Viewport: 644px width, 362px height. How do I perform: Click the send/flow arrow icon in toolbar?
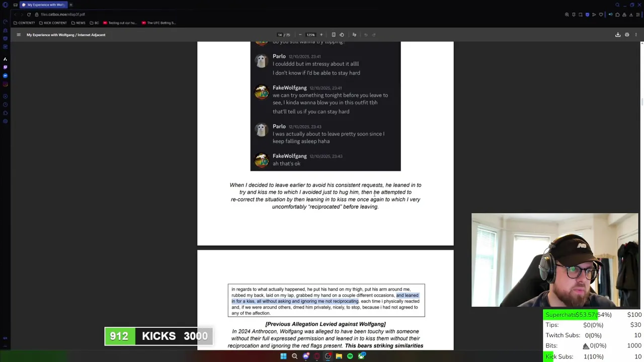(x=594, y=15)
